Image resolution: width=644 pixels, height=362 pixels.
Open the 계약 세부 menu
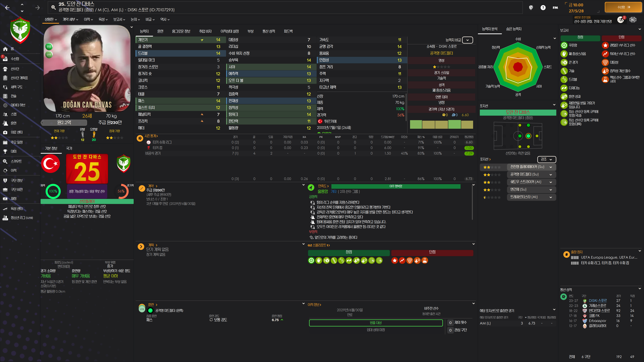[x=70, y=19]
